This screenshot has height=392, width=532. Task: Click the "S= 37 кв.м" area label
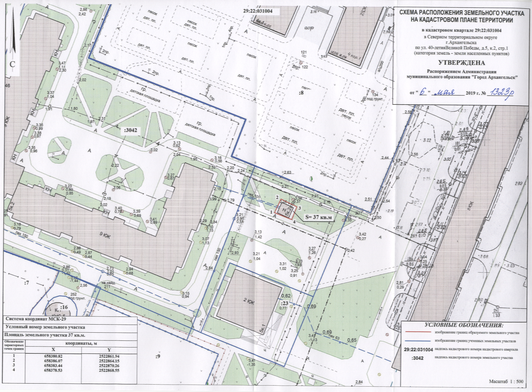coord(318,217)
